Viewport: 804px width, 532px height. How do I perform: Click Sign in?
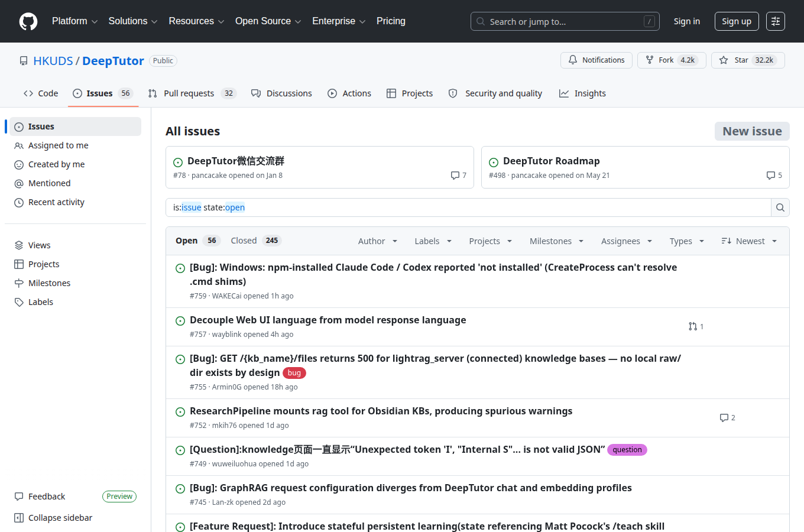(686, 21)
